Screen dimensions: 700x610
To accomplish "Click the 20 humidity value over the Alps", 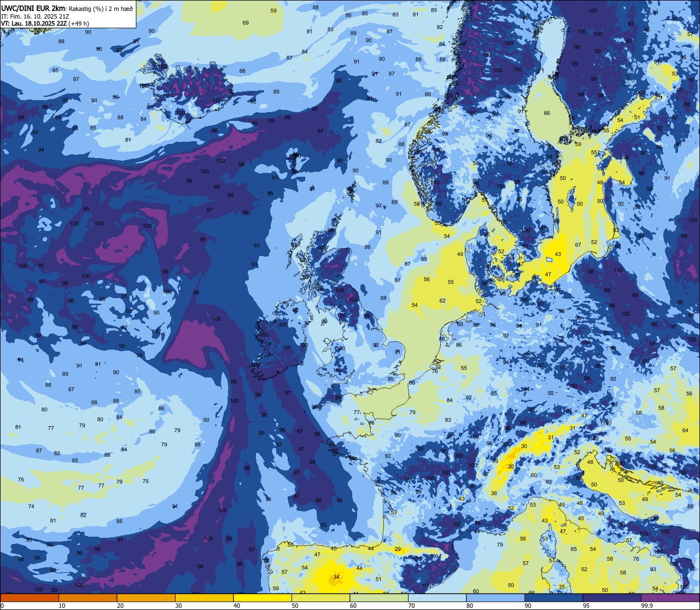I will point(511,466).
